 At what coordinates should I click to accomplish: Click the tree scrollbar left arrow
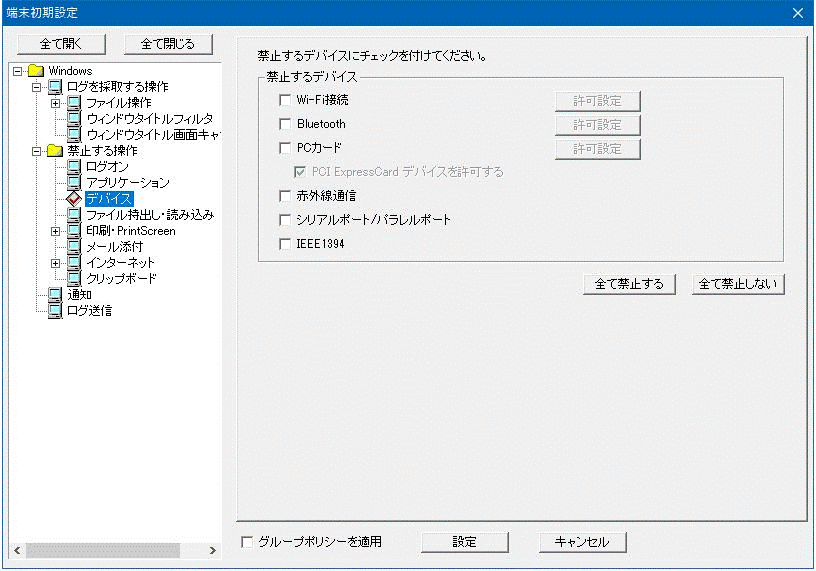17,551
